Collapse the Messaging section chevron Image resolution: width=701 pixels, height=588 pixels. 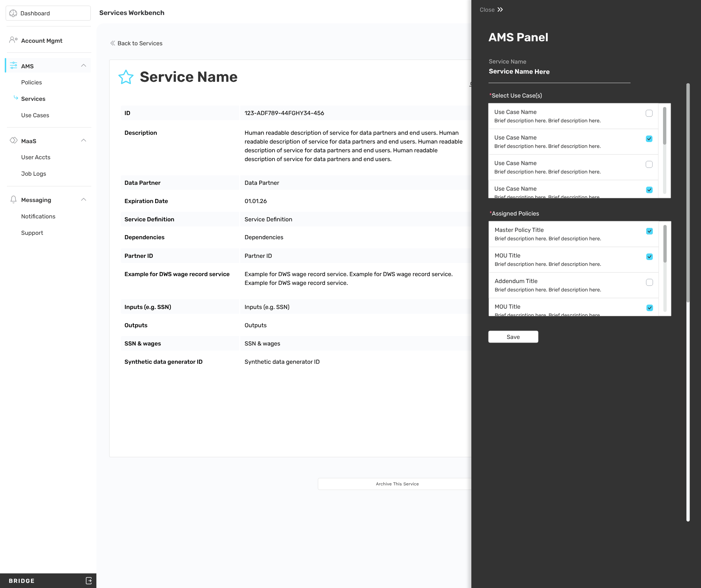coord(84,199)
